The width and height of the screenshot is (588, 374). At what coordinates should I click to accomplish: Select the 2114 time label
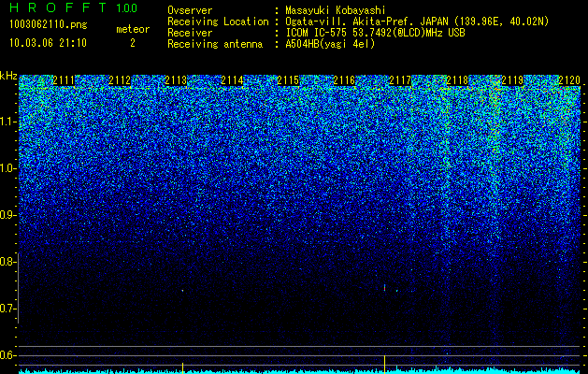232,80
